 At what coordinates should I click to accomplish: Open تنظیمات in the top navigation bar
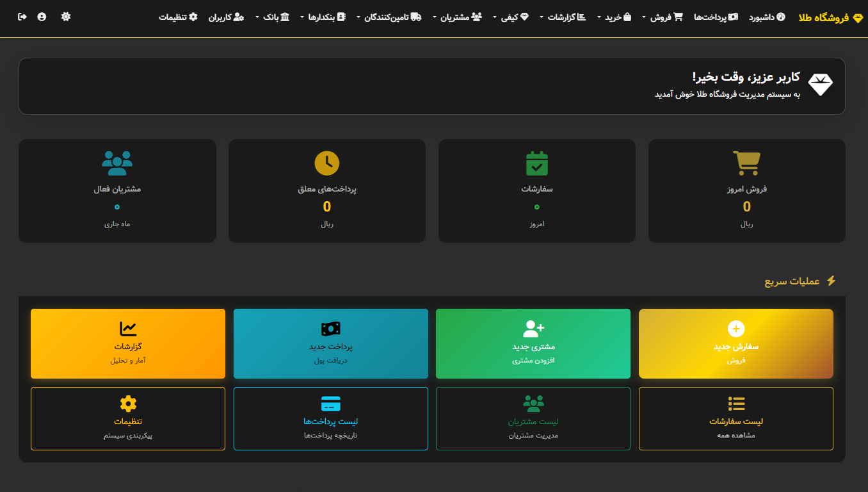tap(178, 17)
